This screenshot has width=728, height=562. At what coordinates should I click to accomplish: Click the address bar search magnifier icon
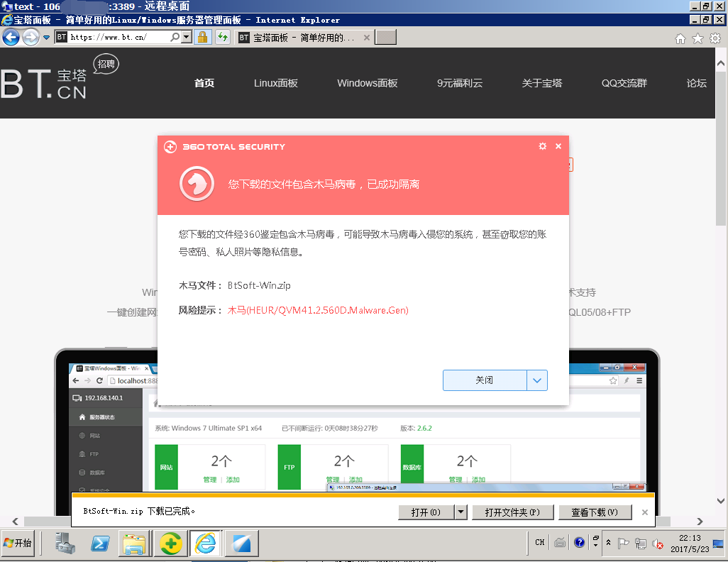[x=175, y=37]
